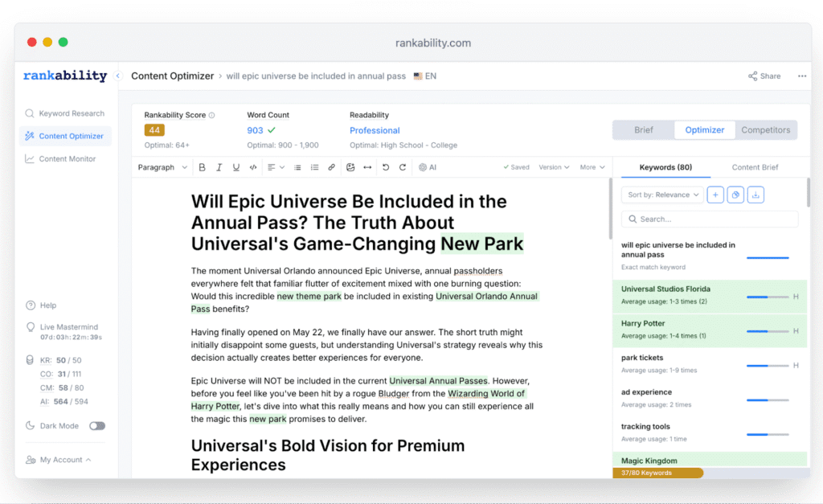Image resolution: width=823 pixels, height=504 pixels.
Task: Go to Content Monitor in the sidebar
Action: pos(65,158)
